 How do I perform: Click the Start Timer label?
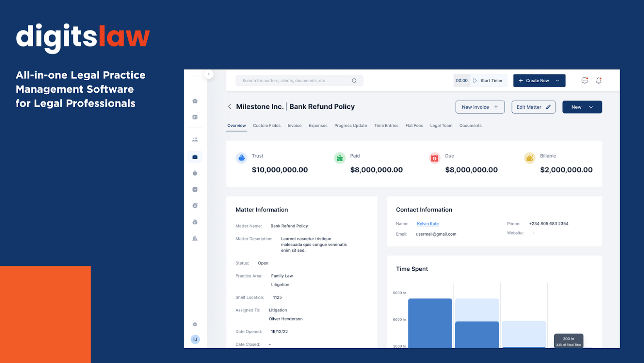point(491,81)
